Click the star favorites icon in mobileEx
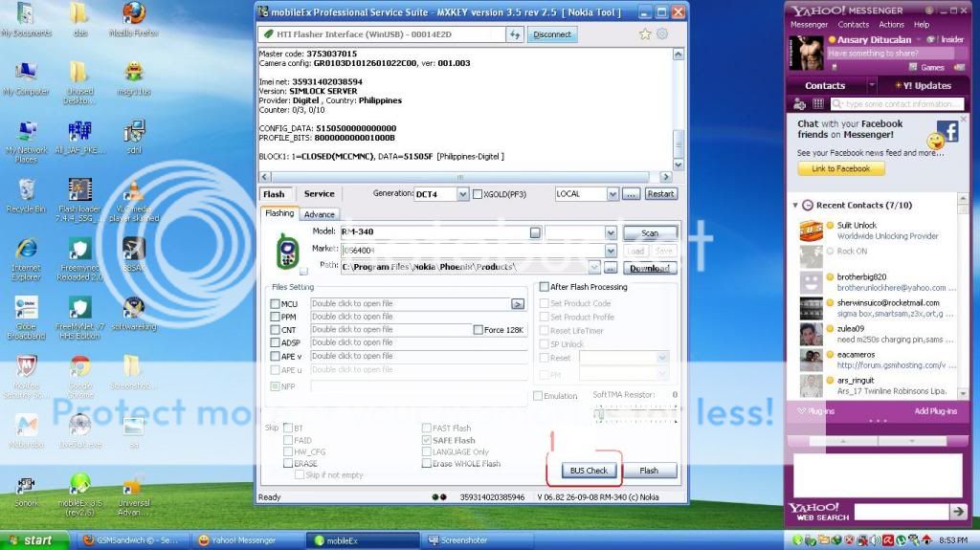 pyautogui.click(x=645, y=34)
